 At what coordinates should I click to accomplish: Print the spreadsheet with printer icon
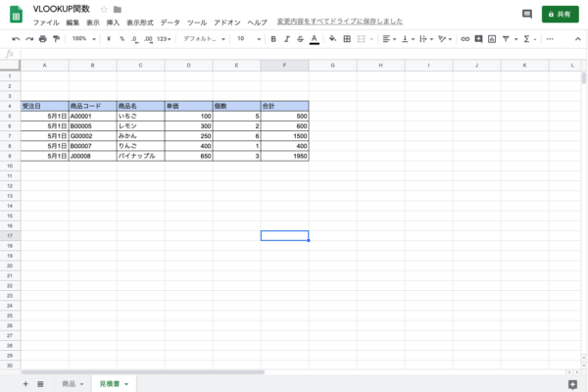click(x=43, y=38)
